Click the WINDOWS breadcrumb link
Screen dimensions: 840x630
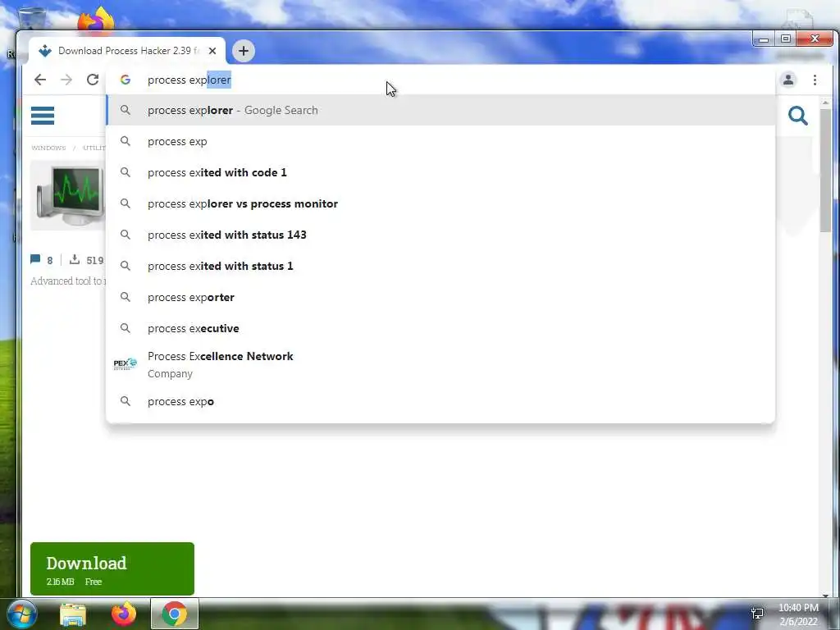48,148
